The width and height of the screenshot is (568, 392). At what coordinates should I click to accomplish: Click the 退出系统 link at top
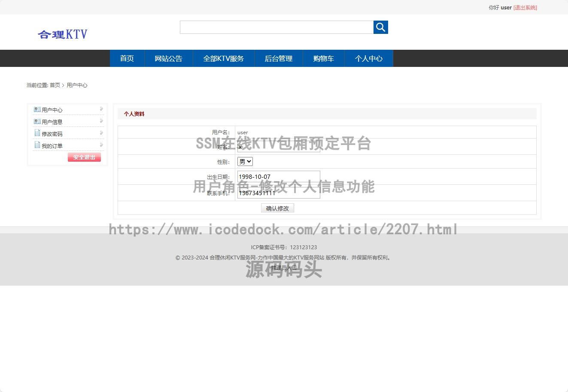click(525, 8)
